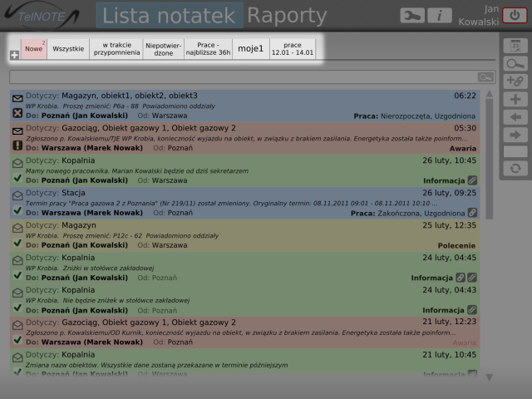Image resolution: width=532 pixels, height=399 pixels.
Task: Select Prace - najbliższe 36h tab
Action: point(208,49)
